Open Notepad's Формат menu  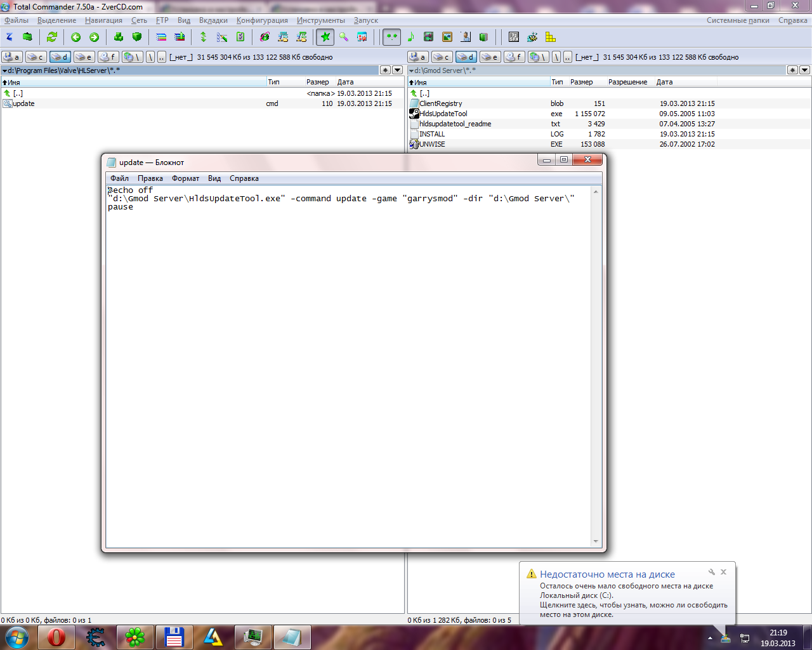[185, 178]
